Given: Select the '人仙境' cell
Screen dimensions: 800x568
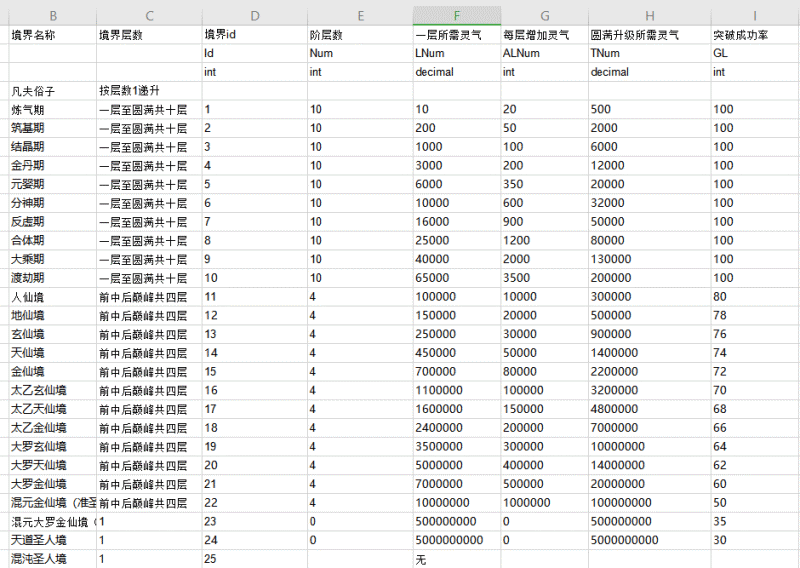Looking at the screenshot, I should click(x=53, y=297).
